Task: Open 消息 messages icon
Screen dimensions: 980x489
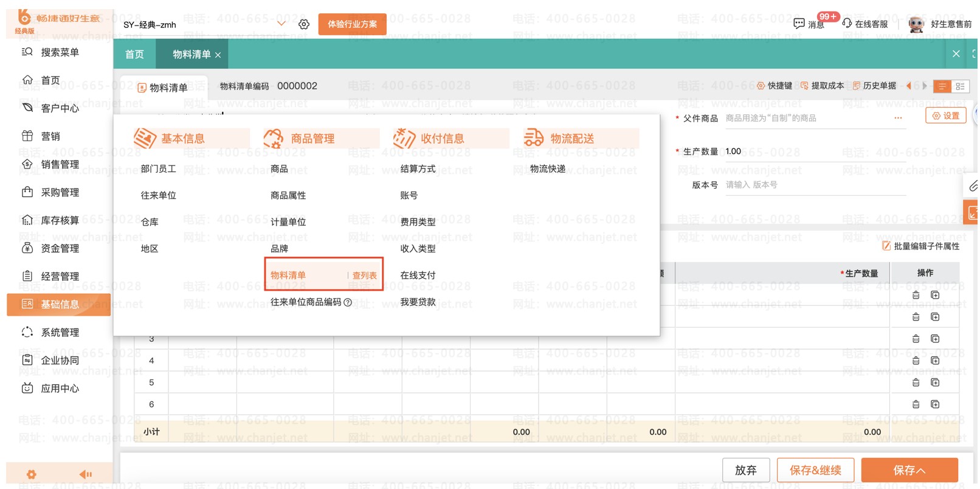Action: 809,24
